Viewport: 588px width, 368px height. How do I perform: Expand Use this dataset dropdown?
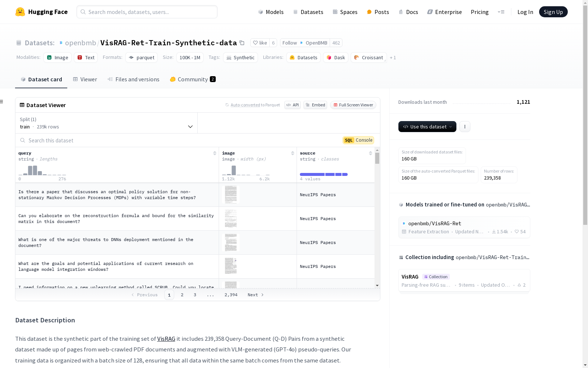coord(427,127)
